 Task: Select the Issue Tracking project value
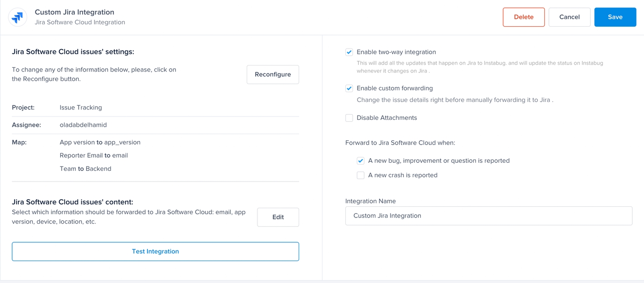click(80, 108)
